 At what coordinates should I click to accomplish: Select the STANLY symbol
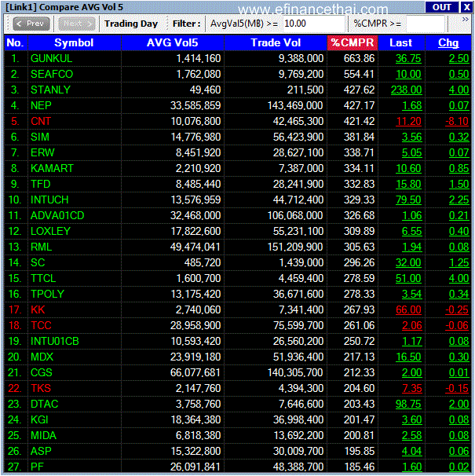[x=50, y=90]
